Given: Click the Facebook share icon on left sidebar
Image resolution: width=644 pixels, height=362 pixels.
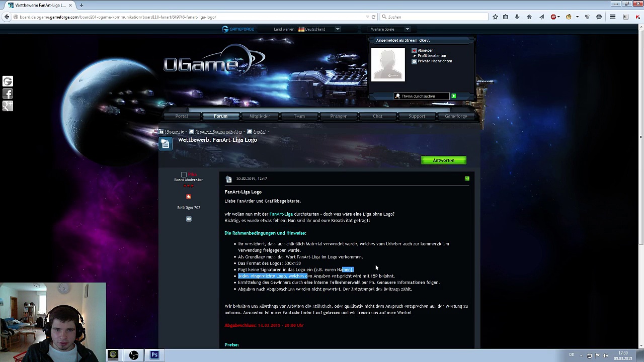Looking at the screenshot, I should point(8,94).
